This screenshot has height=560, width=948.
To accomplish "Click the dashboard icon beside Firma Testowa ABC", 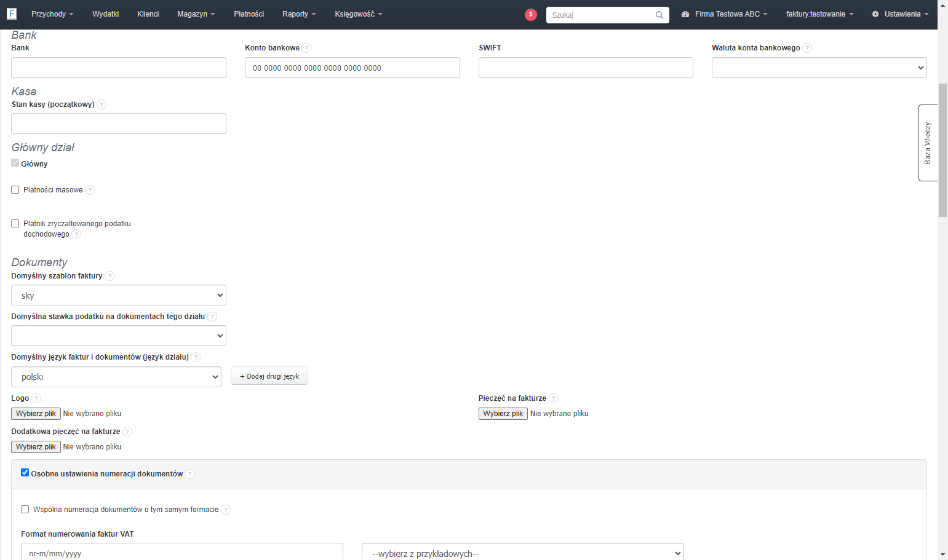I will 685,14.
